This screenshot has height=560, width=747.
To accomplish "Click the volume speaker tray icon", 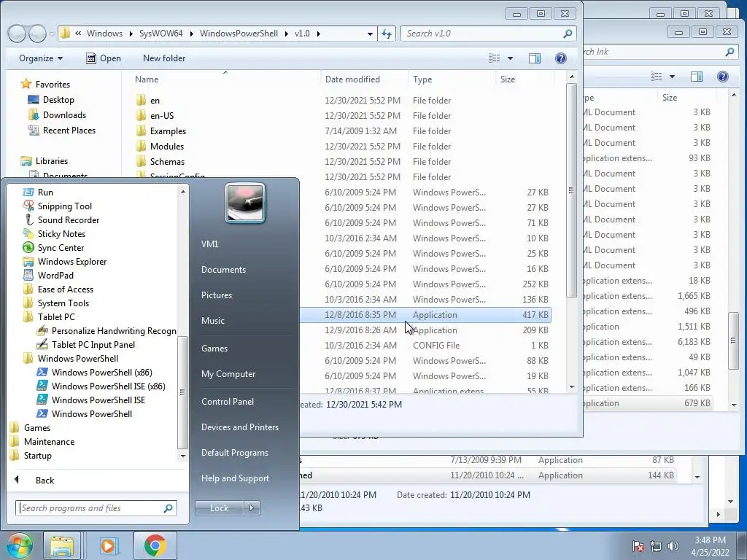I will [673, 546].
